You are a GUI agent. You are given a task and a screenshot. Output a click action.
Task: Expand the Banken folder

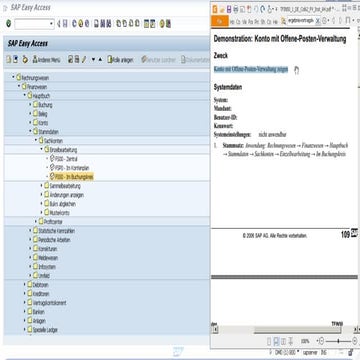[25, 311]
